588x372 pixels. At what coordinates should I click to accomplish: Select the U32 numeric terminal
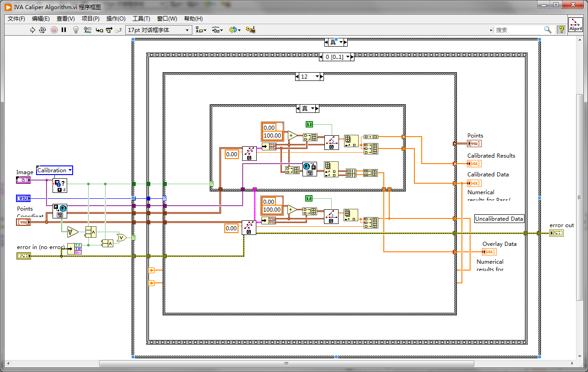coord(23,198)
